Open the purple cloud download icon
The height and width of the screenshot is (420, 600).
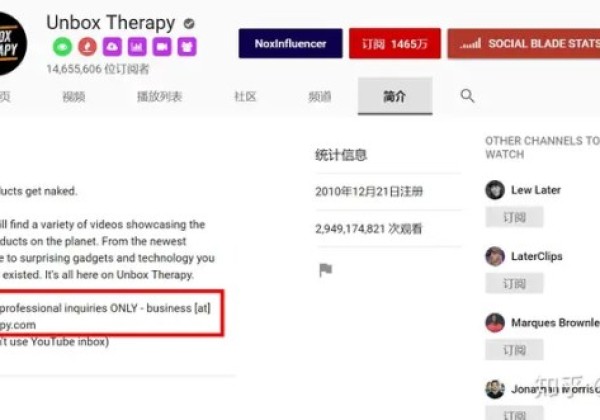click(x=112, y=47)
